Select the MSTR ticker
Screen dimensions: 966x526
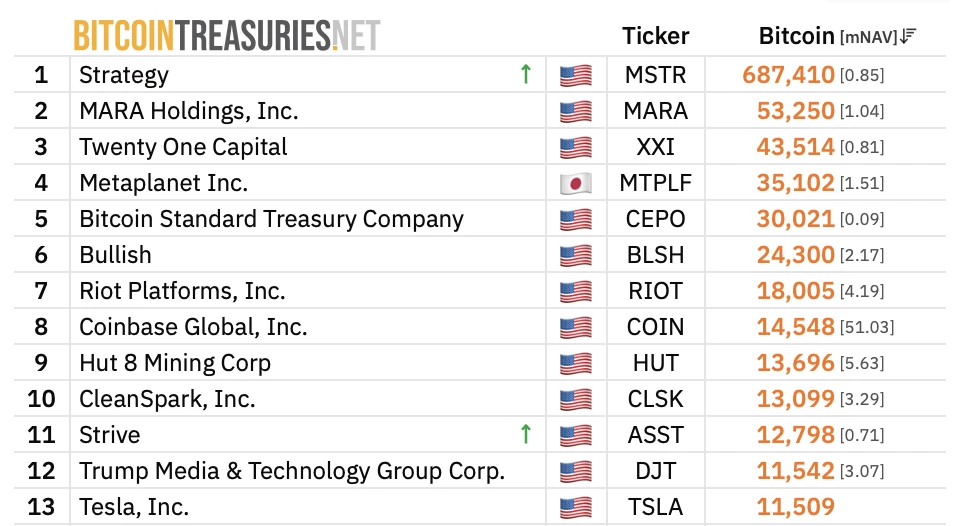[655, 75]
